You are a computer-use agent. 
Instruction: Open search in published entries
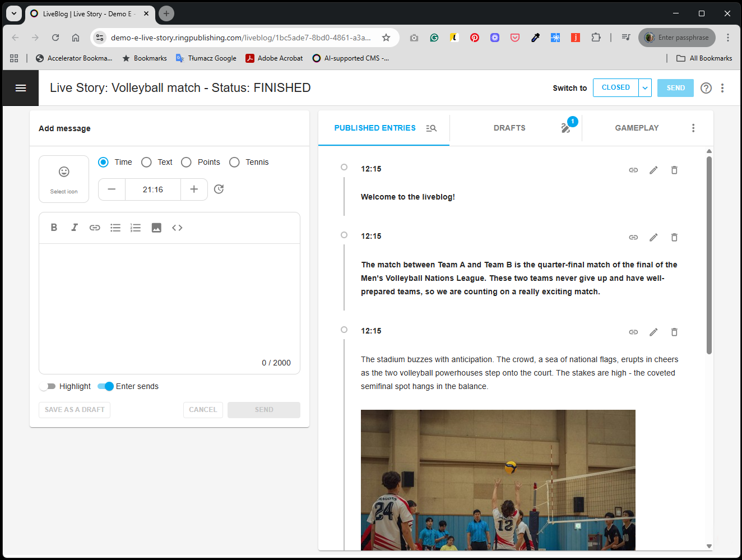431,128
